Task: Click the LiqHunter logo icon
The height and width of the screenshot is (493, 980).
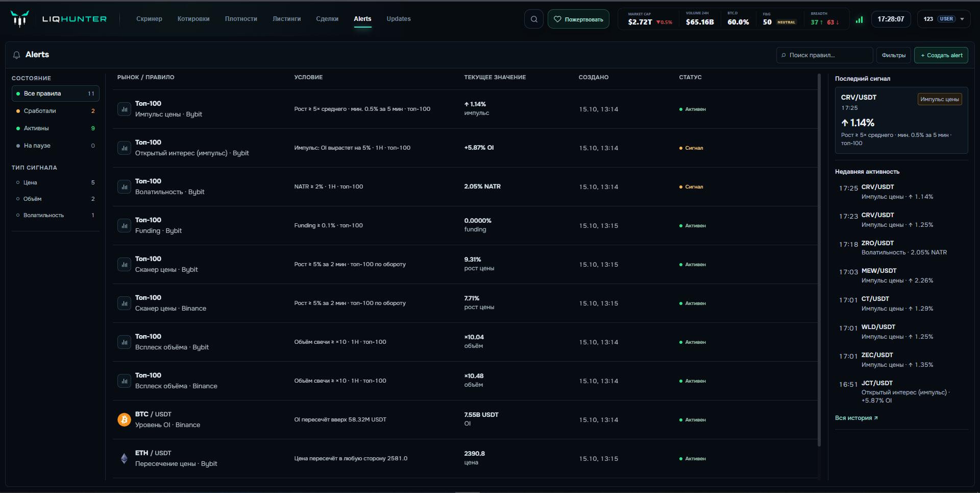Action: [19, 19]
